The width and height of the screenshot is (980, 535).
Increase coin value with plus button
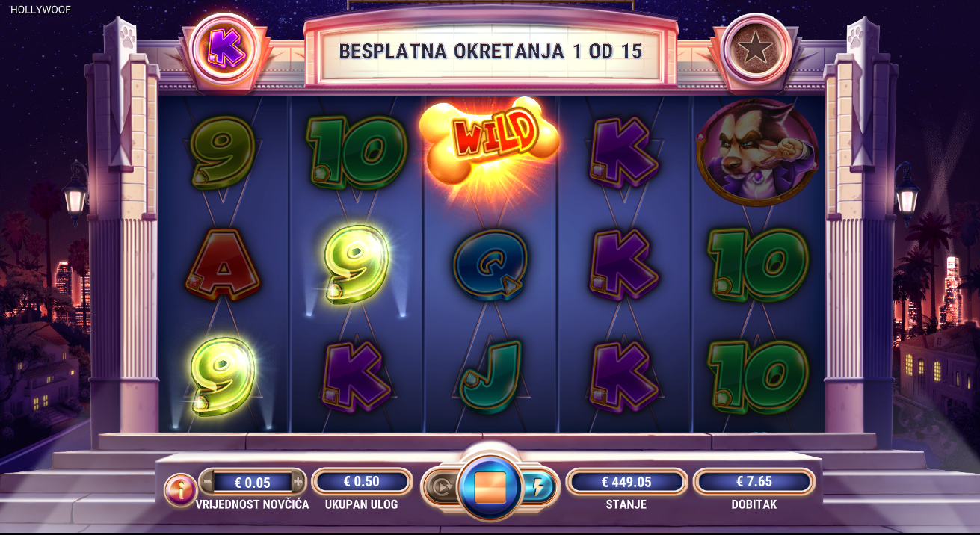coord(298,482)
